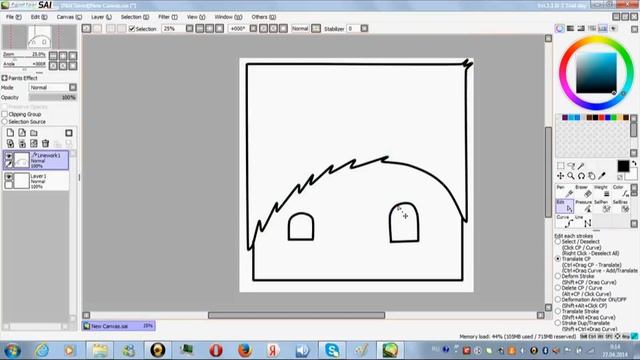Viewport: 640px width, 360px height.
Task: Create a new linework layer
Action: [22, 133]
